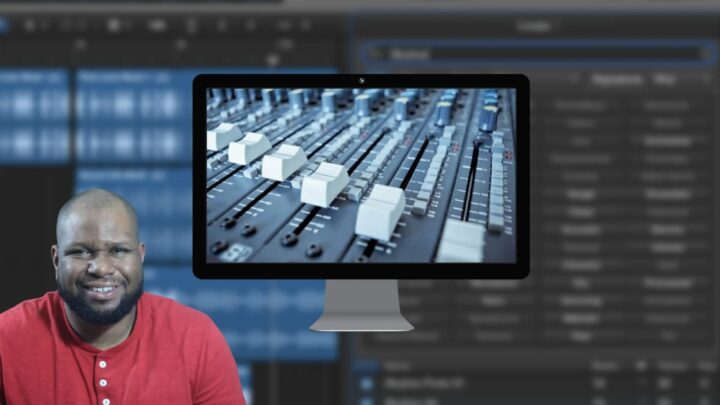Click the Loops browser title bar
Image resolution: width=720 pixels, height=405 pixels.
coord(534,26)
